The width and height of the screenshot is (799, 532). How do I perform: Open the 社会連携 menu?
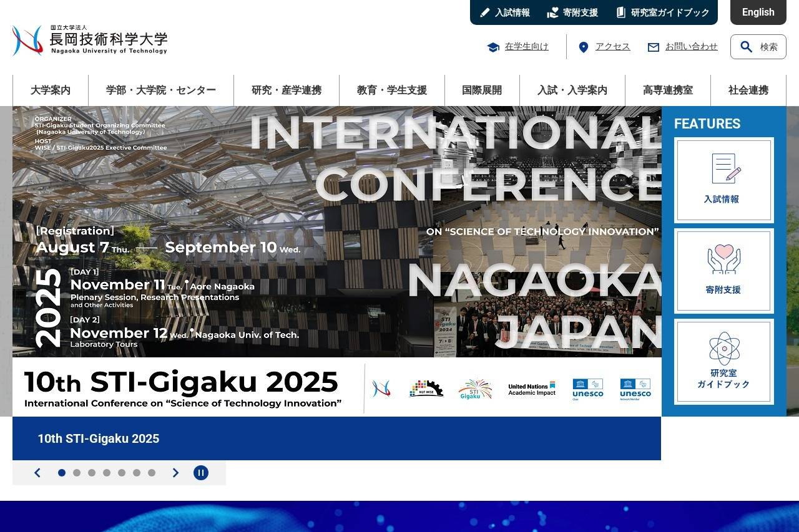pyautogui.click(x=748, y=90)
